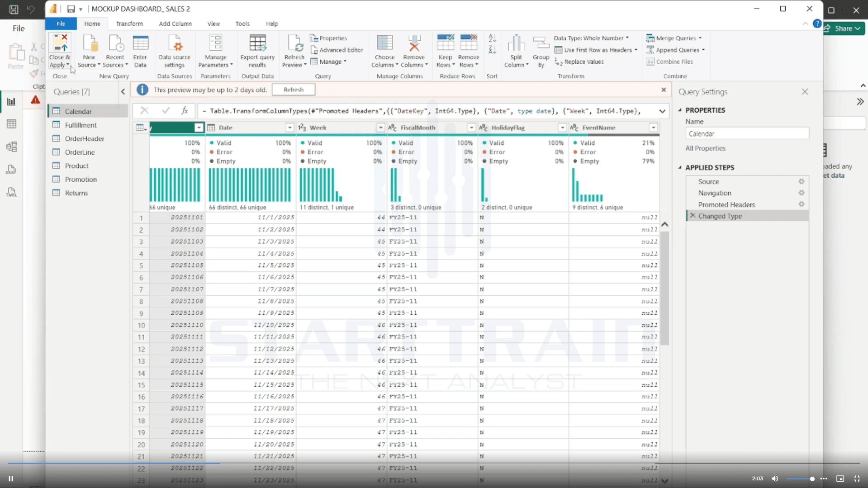Open the File tab
Screen dimensions: 868x488
pyautogui.click(x=61, y=24)
